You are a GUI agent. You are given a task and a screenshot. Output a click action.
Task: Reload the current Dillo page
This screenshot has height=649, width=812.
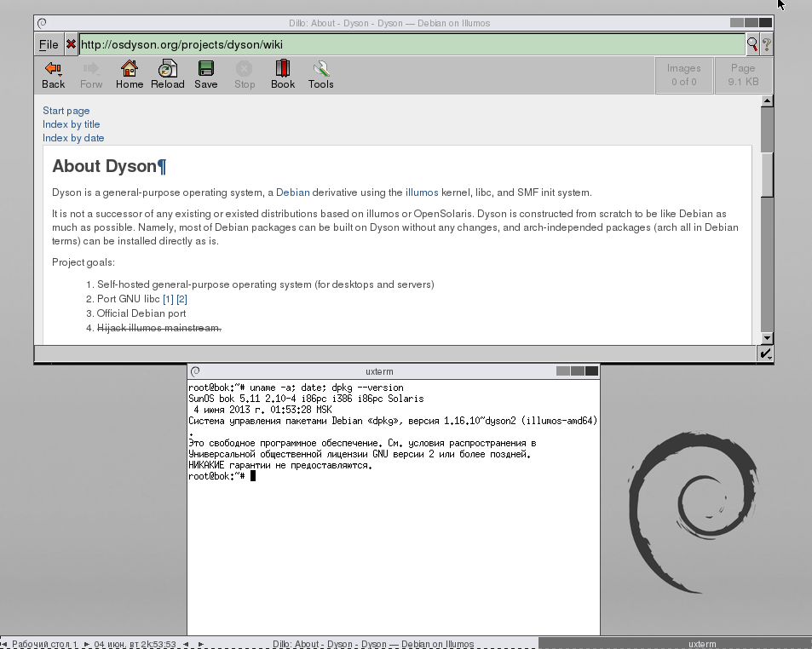coord(168,75)
